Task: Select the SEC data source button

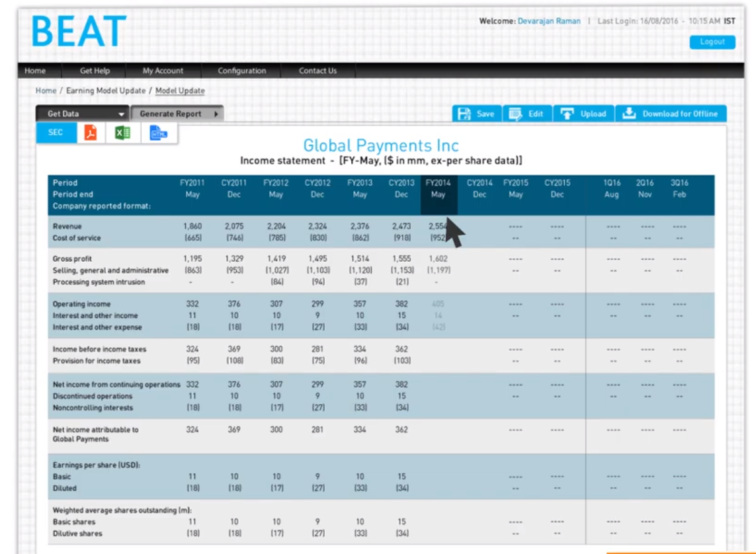Action: click(56, 132)
